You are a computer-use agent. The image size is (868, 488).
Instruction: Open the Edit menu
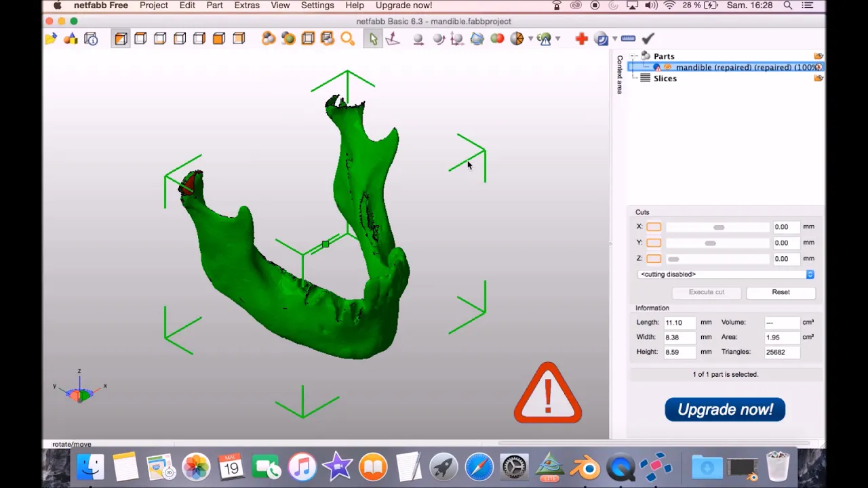187,5
